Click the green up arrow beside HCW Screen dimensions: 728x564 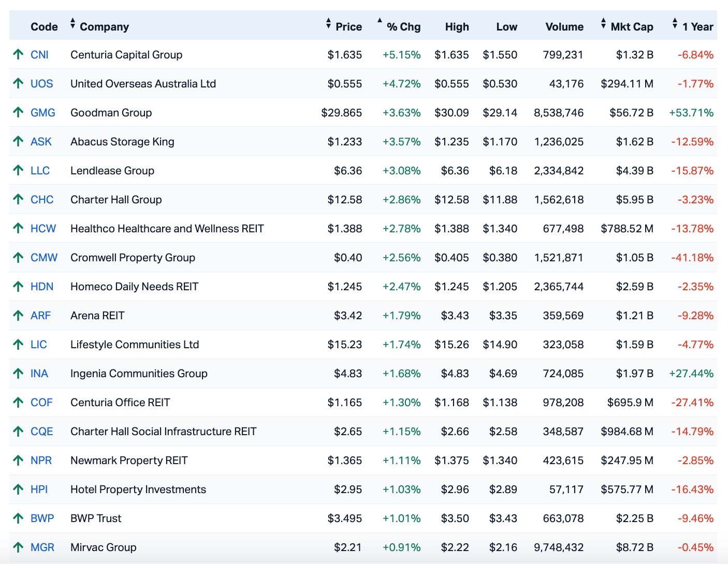(x=18, y=228)
